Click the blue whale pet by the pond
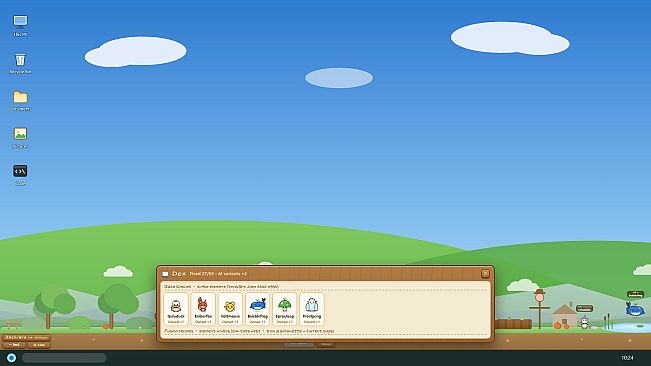The height and width of the screenshot is (366, 651). tap(635, 309)
